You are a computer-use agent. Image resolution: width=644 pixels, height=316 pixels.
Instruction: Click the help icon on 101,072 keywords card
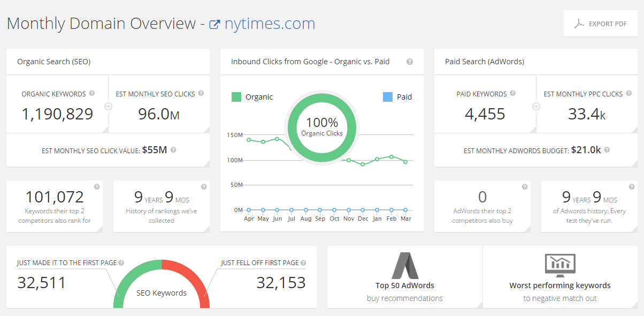click(x=97, y=187)
